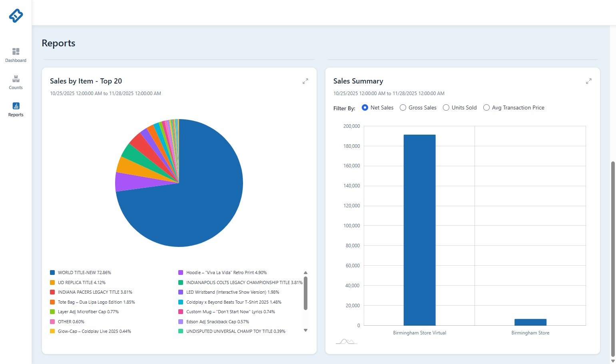616x364 pixels.
Task: Toggle Hoodie Viva La Vida Retro Print entry
Action: pyautogui.click(x=223, y=273)
